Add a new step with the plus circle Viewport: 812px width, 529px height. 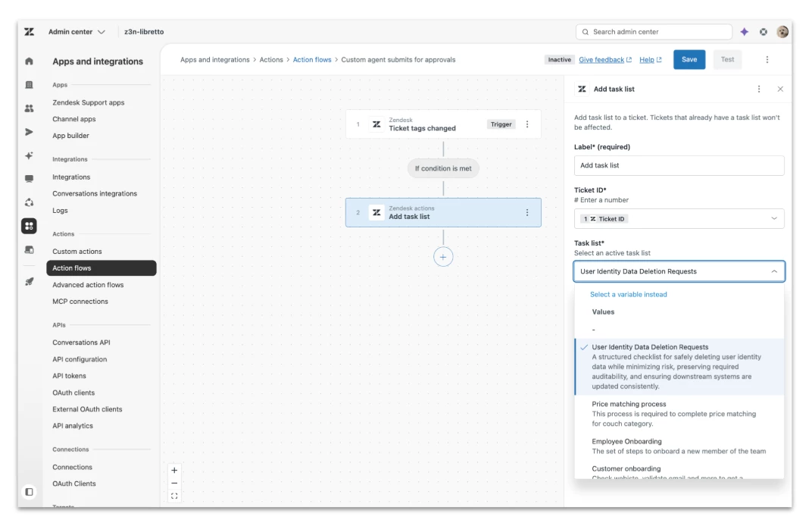coord(443,257)
